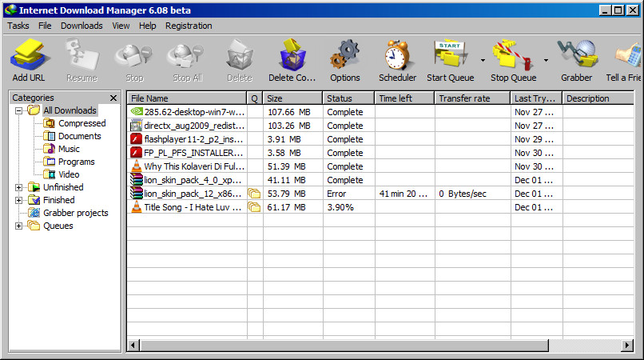The width and height of the screenshot is (644, 360).
Task: Select 285.62-desktop-win7 download row
Action: [380, 112]
